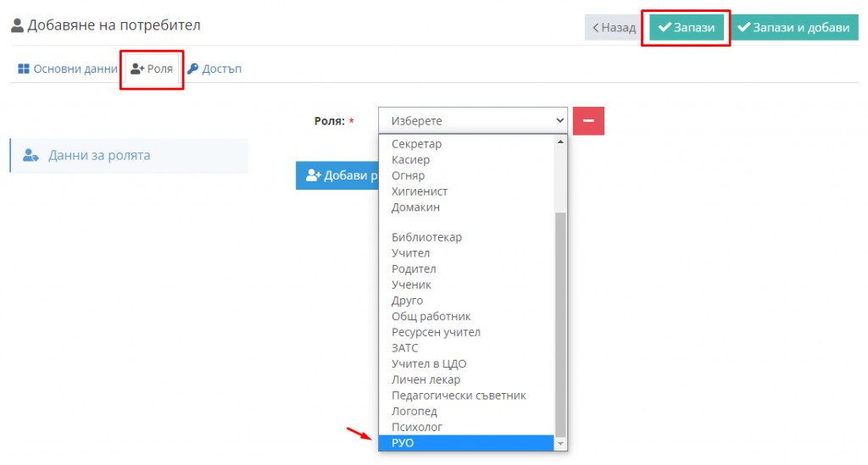Image resolution: width=868 pixels, height=465 pixels.
Task: Click the Запази и добави button
Action: coord(794,27)
